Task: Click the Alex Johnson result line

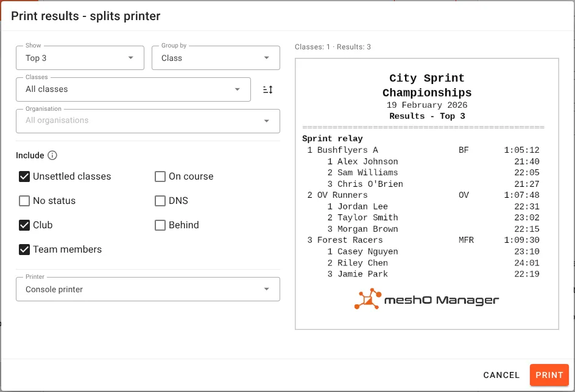Action: point(434,161)
